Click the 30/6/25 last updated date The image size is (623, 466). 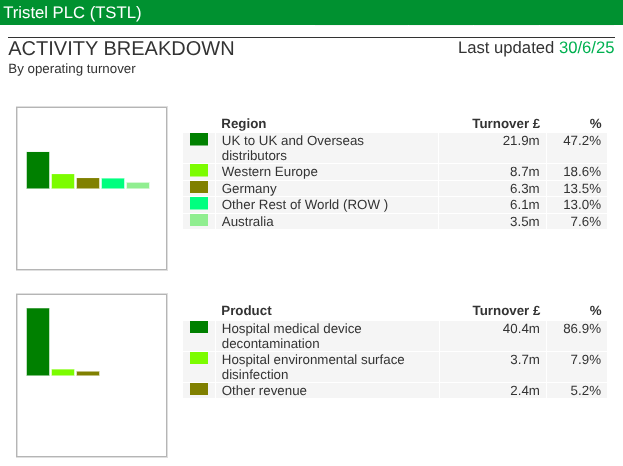(x=586, y=48)
